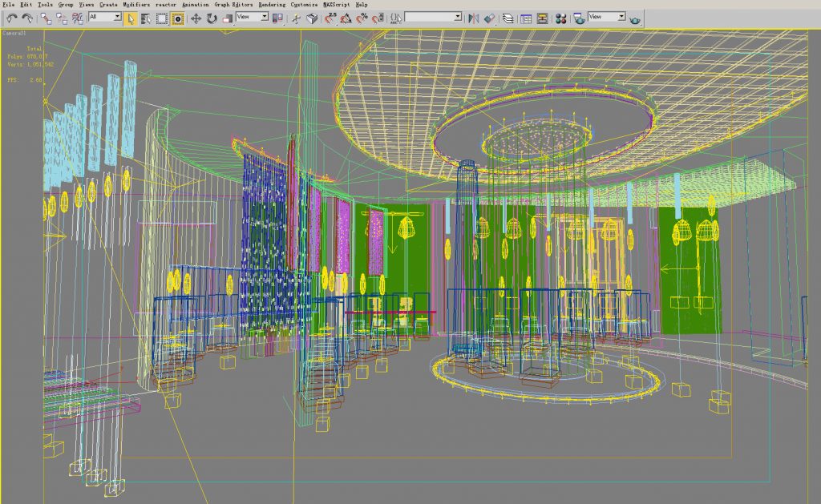Select the Select and Rotate tool
Screen dimensions: 821x504
[210, 16]
